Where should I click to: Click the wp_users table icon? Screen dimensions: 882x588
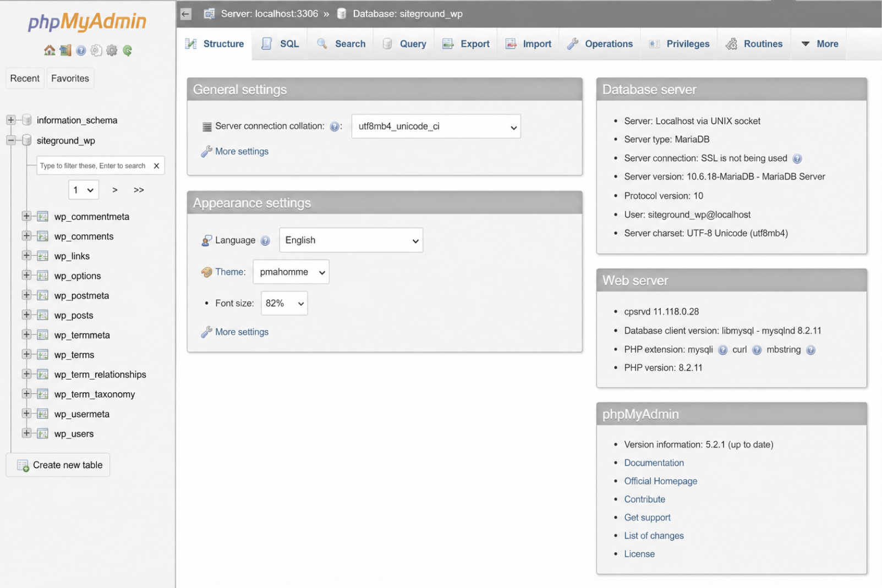pyautogui.click(x=42, y=434)
